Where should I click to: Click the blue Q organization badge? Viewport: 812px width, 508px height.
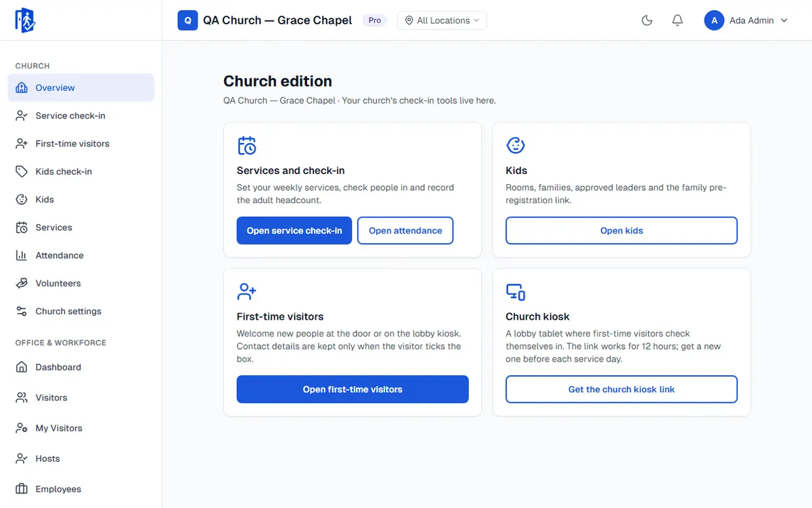(x=187, y=20)
